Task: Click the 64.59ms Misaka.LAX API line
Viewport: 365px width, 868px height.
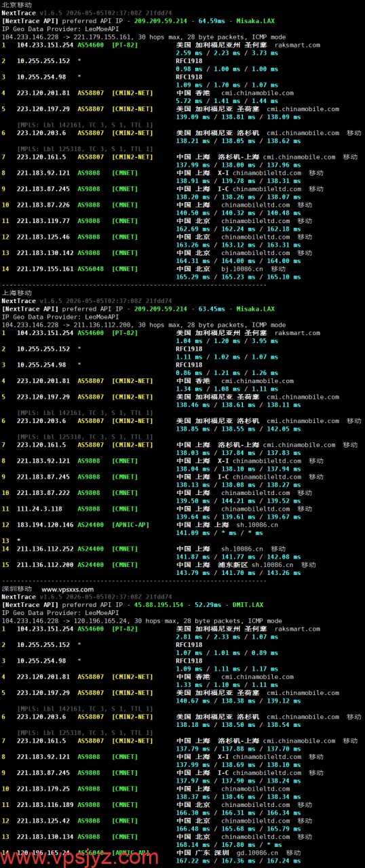Action: click(138, 22)
